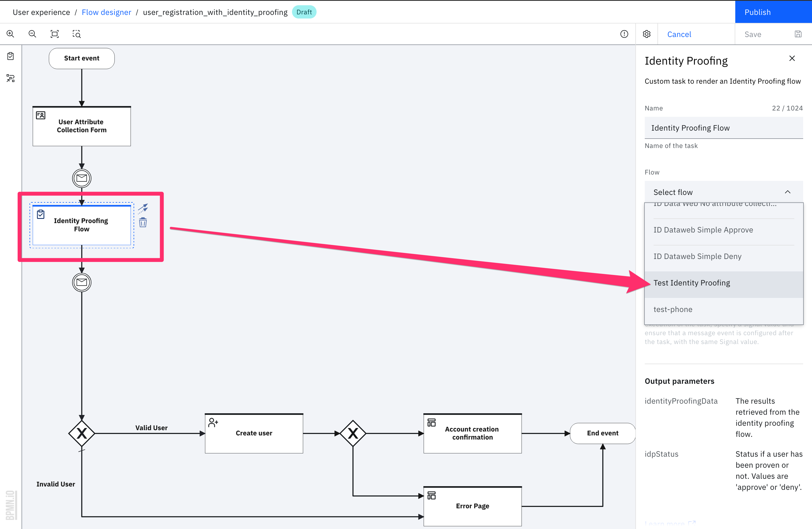Click the zoom in magnifier icon

click(x=10, y=34)
